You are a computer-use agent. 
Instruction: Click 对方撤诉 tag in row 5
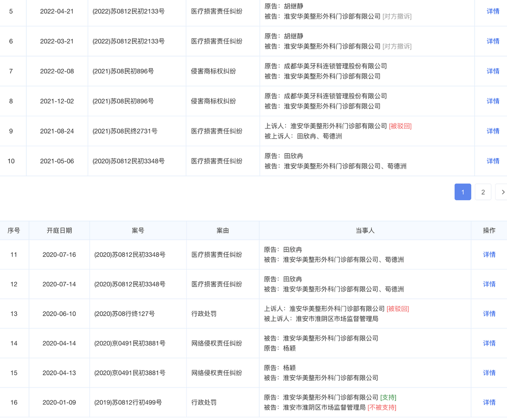(397, 16)
